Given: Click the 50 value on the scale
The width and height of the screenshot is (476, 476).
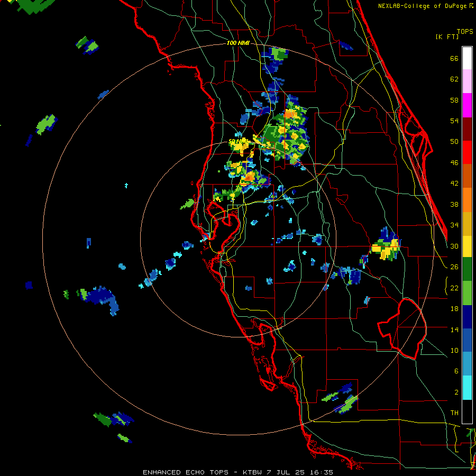Looking at the screenshot, I should (x=454, y=142).
